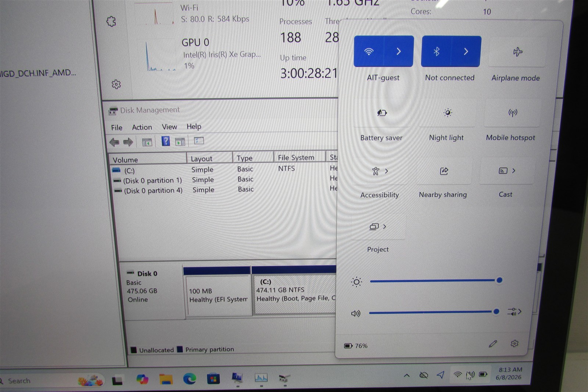Adjust the volume slider
588x392 pixels.
[434, 312]
